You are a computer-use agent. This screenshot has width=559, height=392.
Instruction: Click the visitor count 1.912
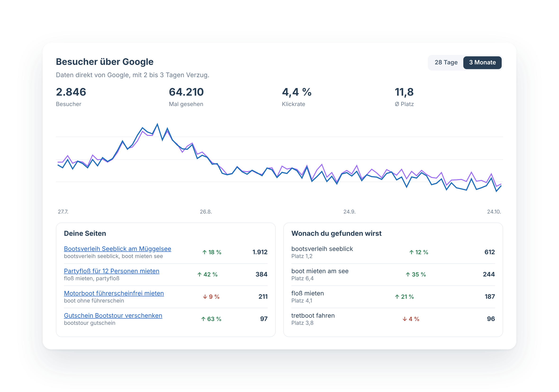[260, 252]
